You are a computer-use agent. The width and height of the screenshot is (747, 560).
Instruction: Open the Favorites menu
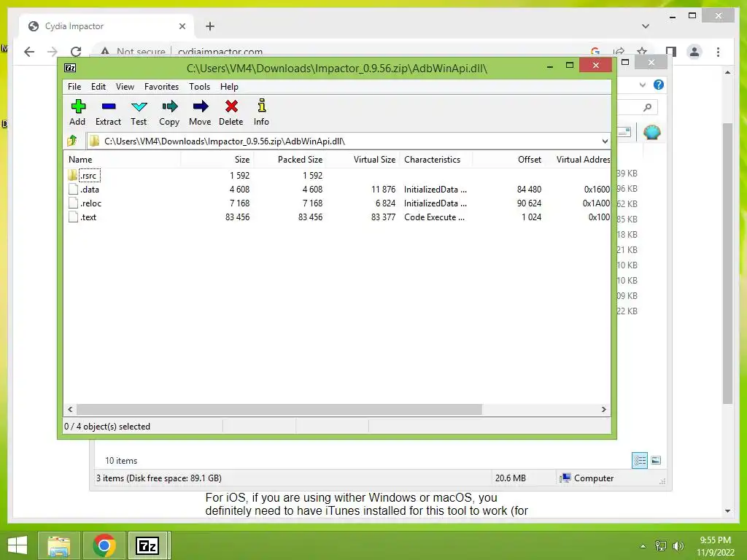point(161,87)
